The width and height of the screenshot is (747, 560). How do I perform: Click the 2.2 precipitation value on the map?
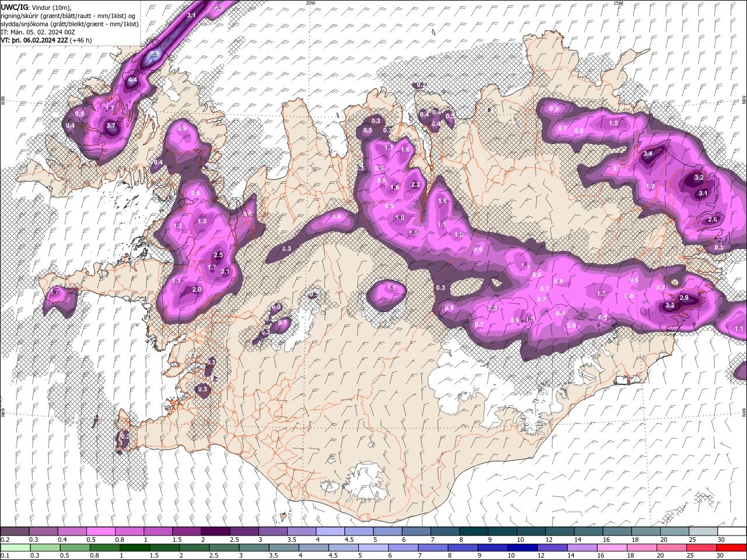coord(416,184)
